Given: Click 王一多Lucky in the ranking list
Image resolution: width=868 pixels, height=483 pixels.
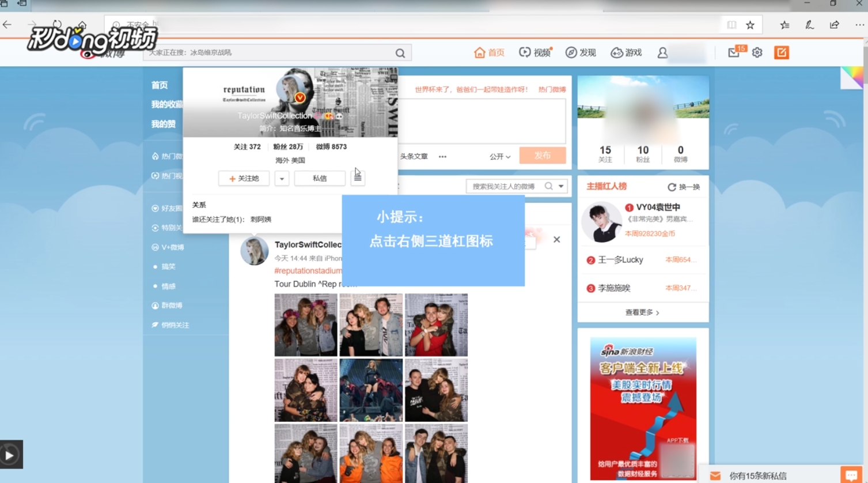Looking at the screenshot, I should pyautogui.click(x=620, y=260).
